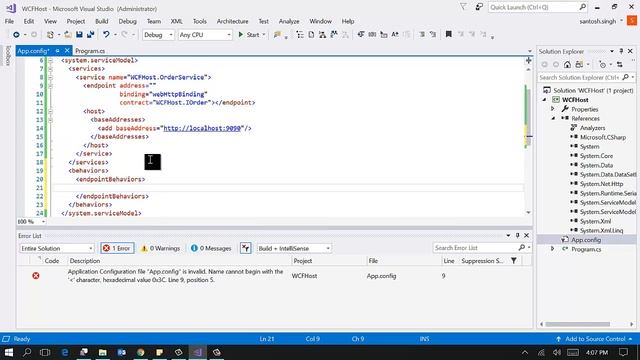Click the Solution Explorer folder views icon
Screen dimensions: 640x360
coord(579,64)
